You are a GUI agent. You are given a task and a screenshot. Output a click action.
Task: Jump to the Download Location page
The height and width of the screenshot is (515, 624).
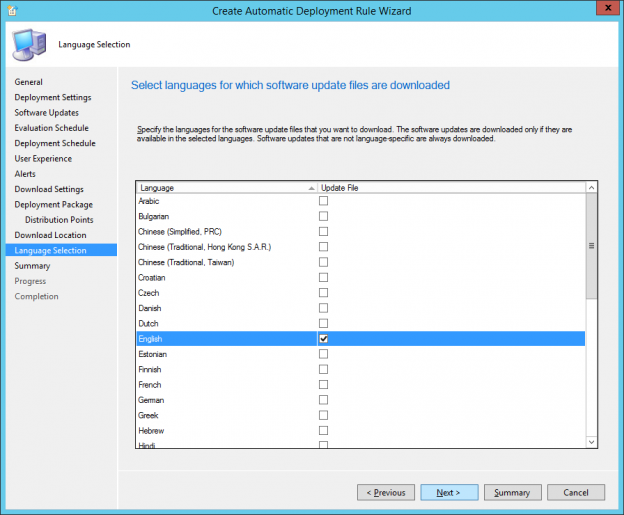(50, 235)
